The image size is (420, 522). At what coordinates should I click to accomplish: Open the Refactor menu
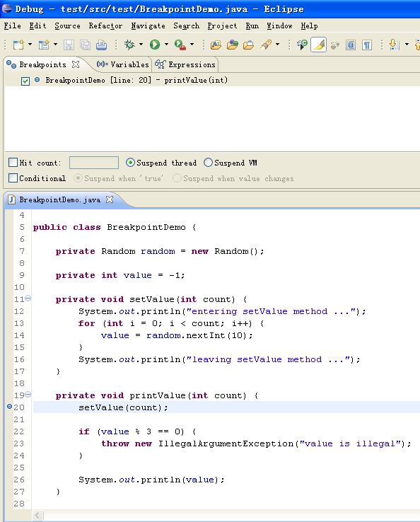[105, 26]
